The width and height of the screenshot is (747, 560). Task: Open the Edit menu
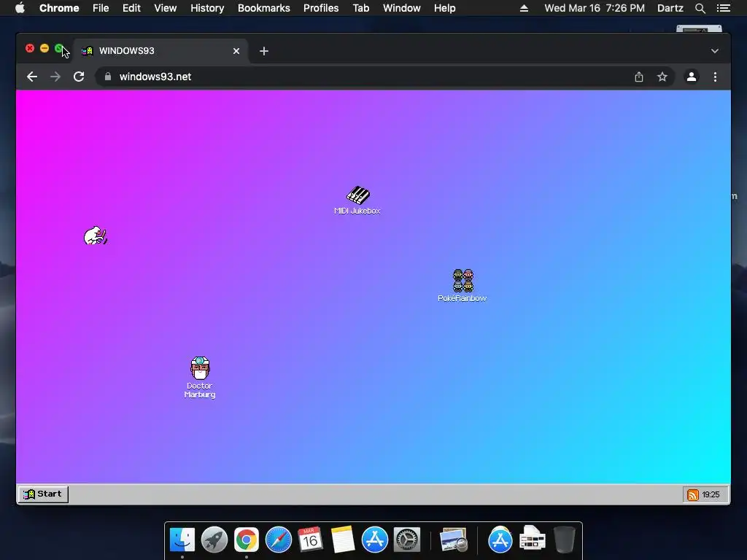[131, 8]
